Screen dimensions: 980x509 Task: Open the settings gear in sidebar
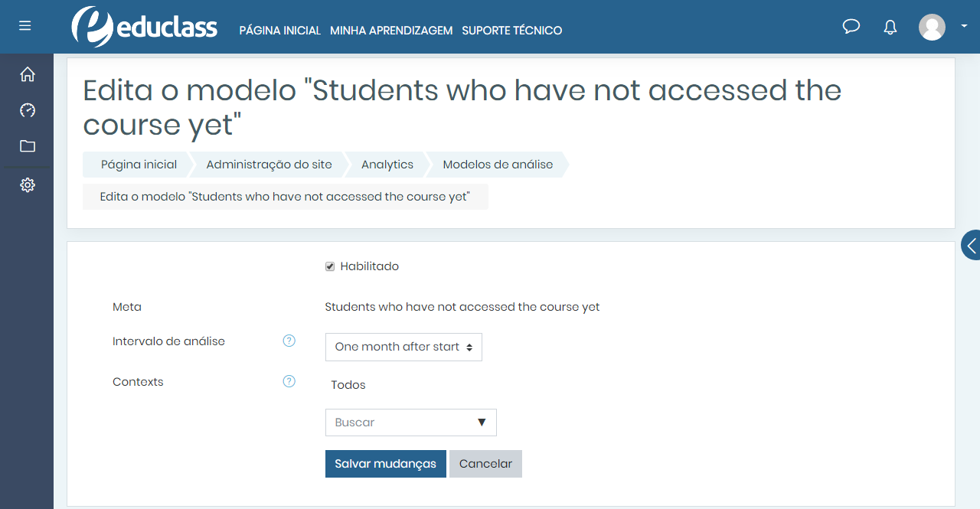pyautogui.click(x=27, y=184)
